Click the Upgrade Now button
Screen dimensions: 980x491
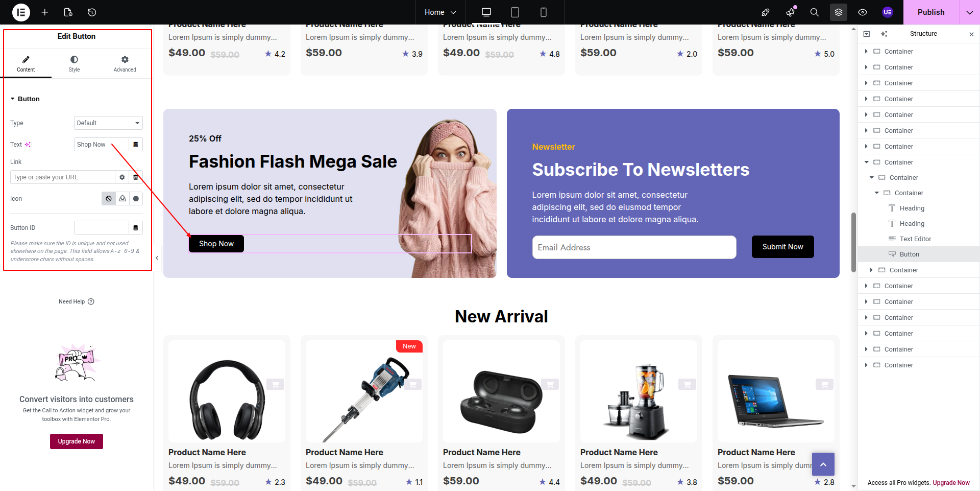[77, 441]
